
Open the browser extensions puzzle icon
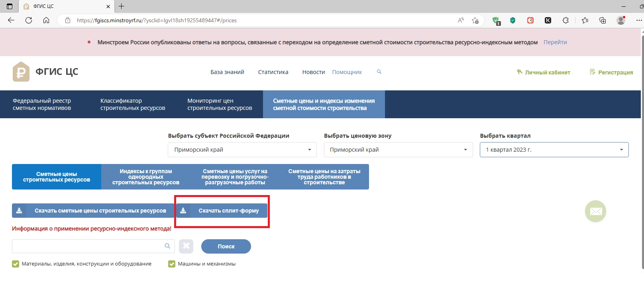tap(565, 20)
